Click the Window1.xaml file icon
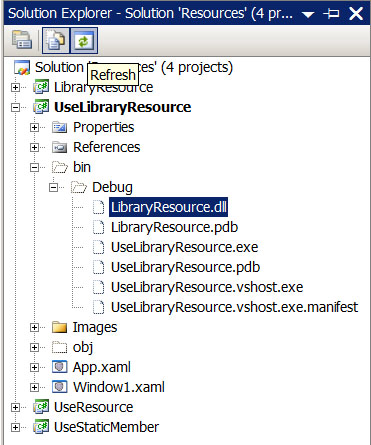This screenshot has height=445, width=371. click(60, 387)
